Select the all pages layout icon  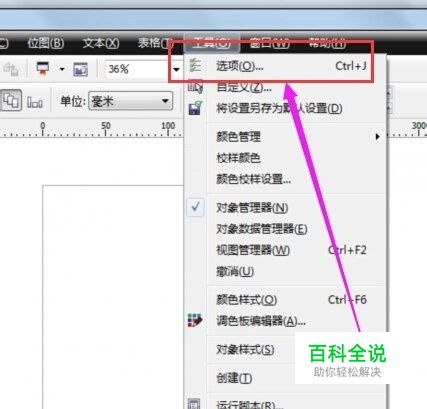click(x=12, y=100)
